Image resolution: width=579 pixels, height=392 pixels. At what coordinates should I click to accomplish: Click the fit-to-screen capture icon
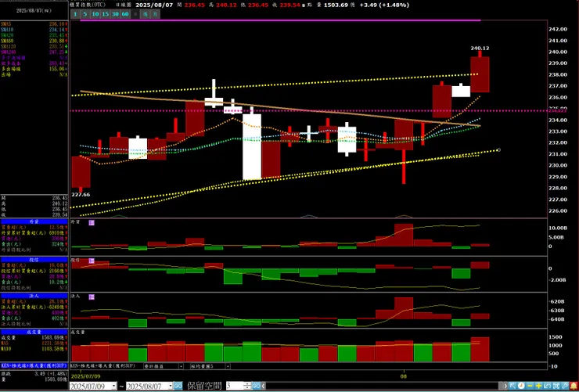click(556, 386)
